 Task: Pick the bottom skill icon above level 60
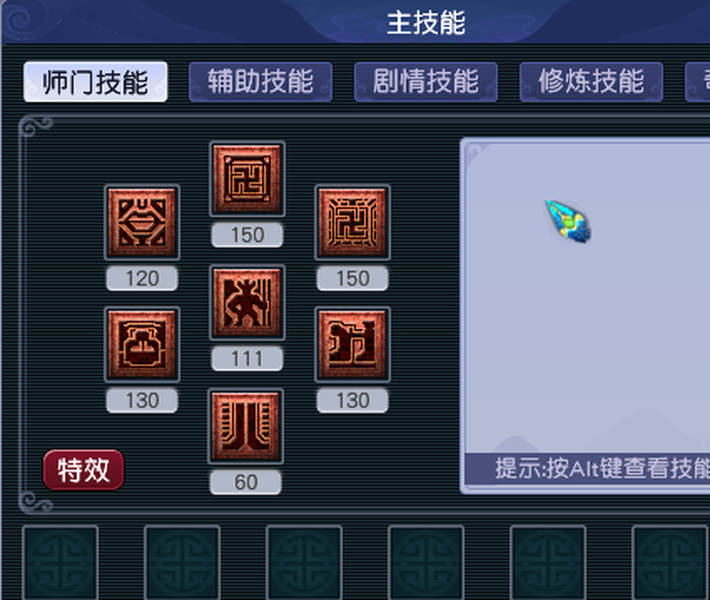click(246, 426)
